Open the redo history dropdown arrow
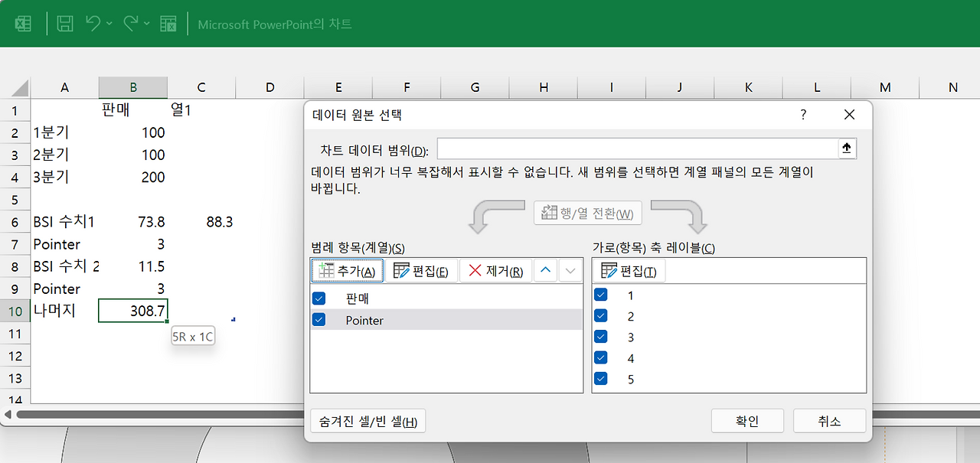Viewport: 980px width, 463px height. [x=147, y=24]
